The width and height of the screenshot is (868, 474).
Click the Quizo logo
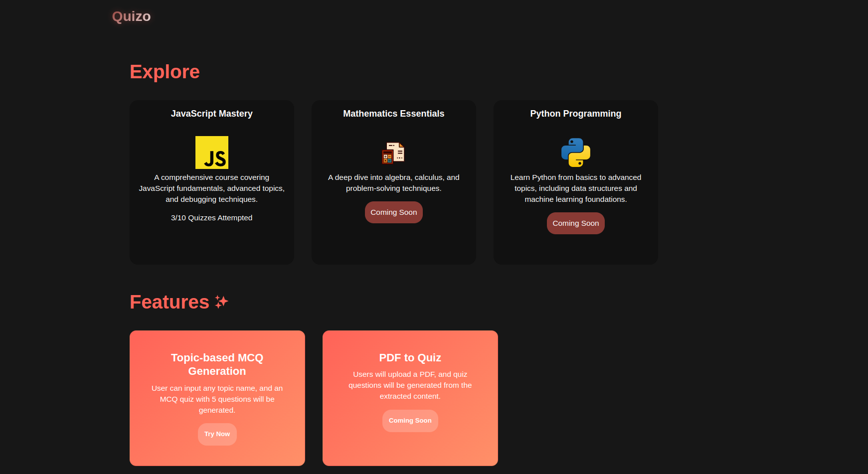tap(131, 16)
